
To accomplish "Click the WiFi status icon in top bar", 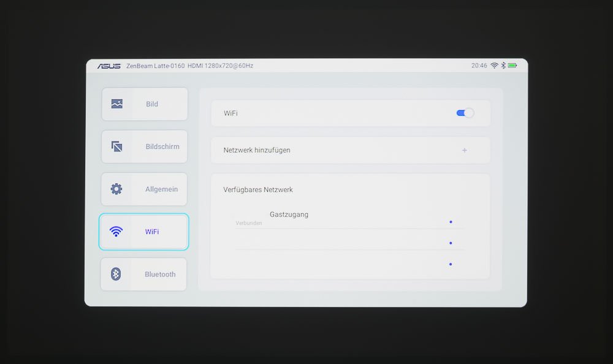I will 494,66.
